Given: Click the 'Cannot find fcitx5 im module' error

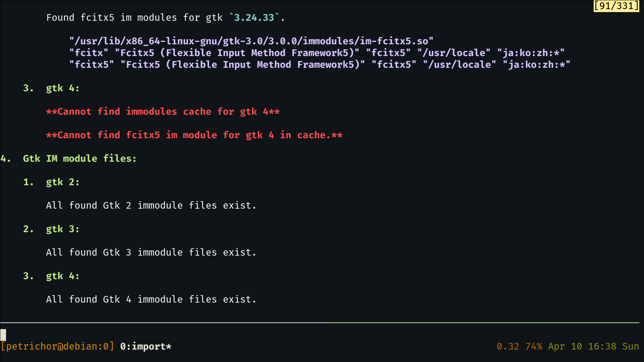Looking at the screenshot, I should pos(194,135).
